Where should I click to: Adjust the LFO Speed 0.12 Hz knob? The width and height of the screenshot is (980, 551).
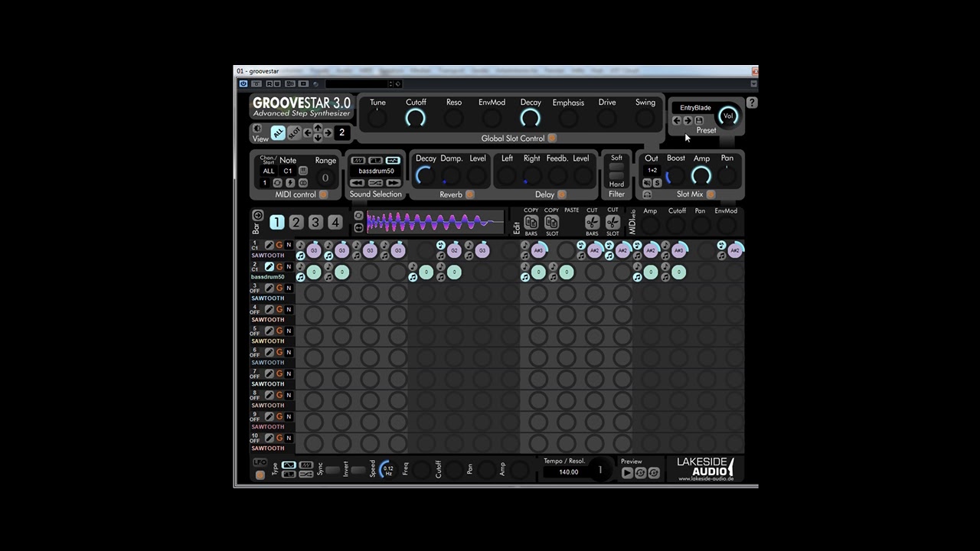click(388, 469)
